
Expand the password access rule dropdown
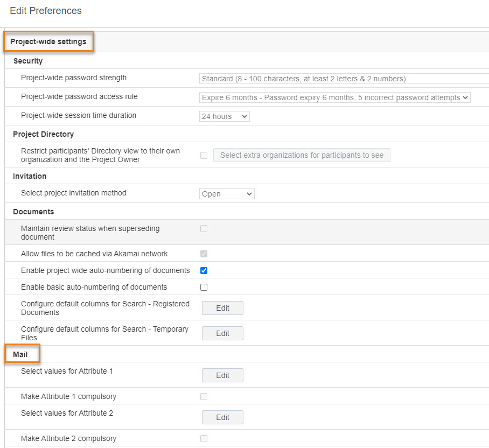point(334,97)
